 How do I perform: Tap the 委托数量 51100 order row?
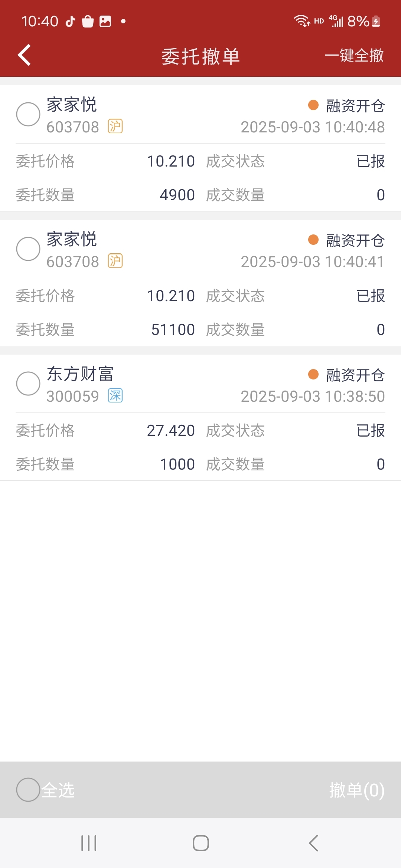coord(105,329)
